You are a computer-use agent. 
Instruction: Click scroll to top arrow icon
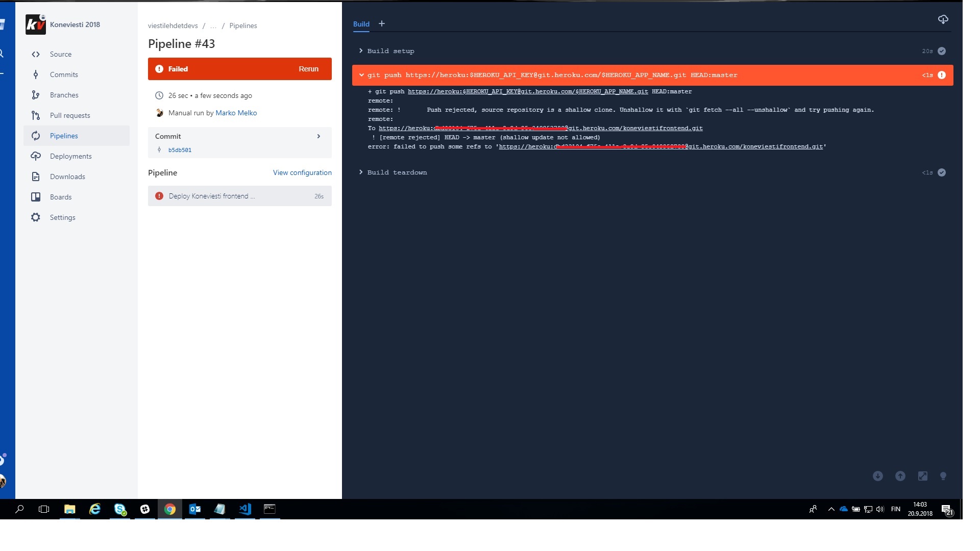pos(900,476)
